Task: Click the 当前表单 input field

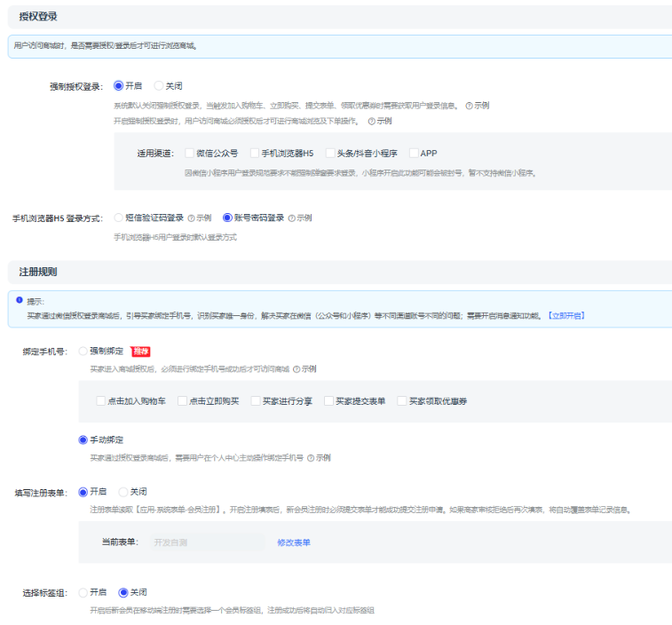Action: click(x=204, y=542)
